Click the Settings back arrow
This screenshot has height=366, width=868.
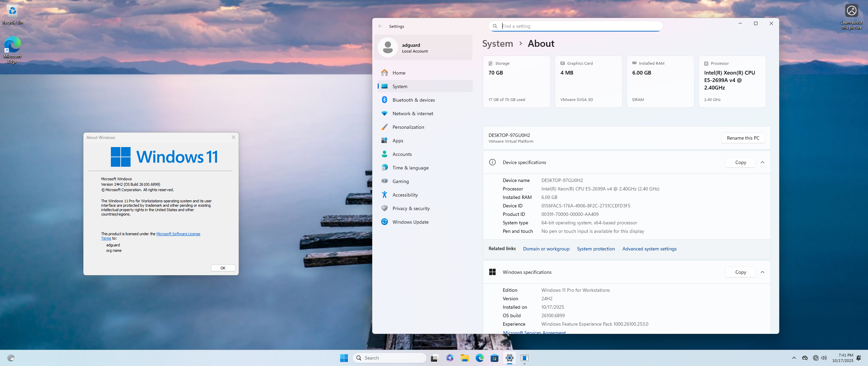[380, 26]
